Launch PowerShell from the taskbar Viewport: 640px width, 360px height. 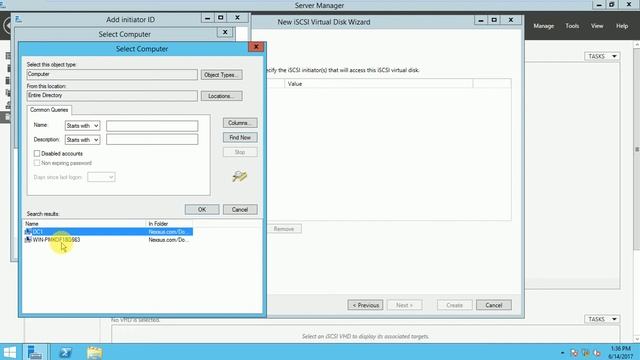pyautogui.click(x=65, y=352)
